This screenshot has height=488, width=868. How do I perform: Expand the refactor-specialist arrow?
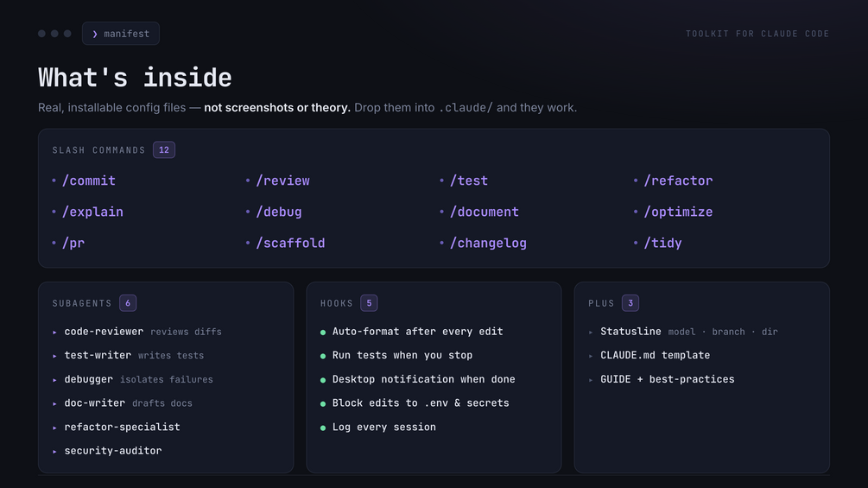(x=54, y=428)
